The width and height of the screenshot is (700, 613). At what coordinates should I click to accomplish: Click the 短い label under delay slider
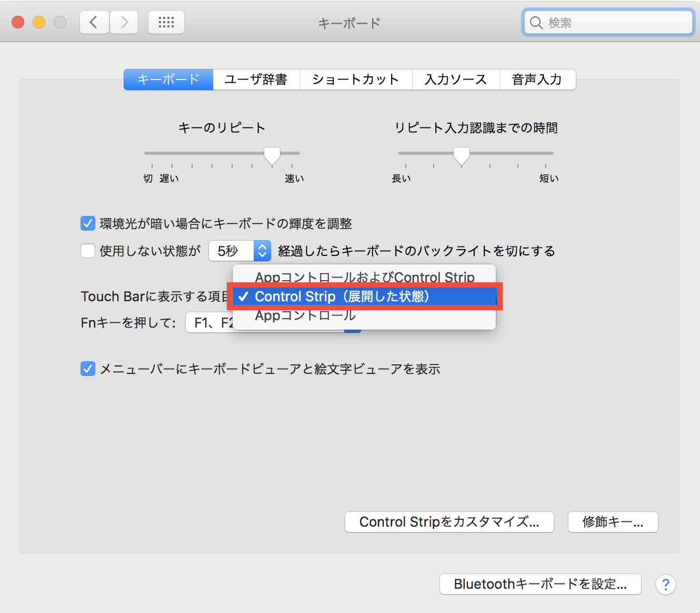pos(549,179)
